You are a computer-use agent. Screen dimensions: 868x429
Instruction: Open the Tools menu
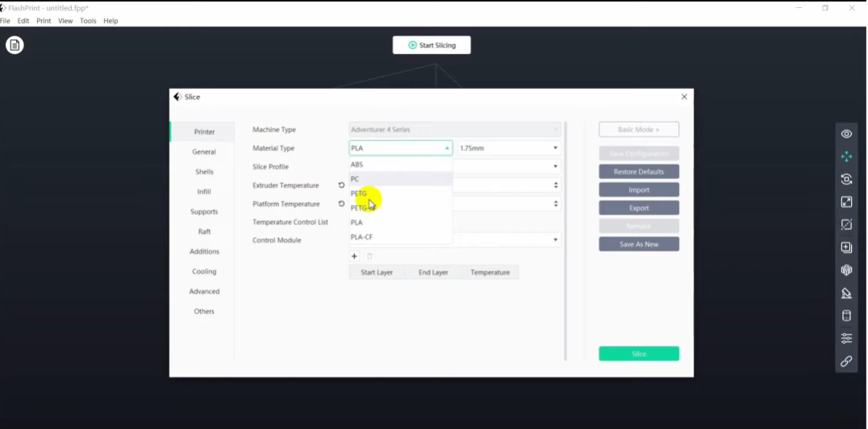click(88, 21)
